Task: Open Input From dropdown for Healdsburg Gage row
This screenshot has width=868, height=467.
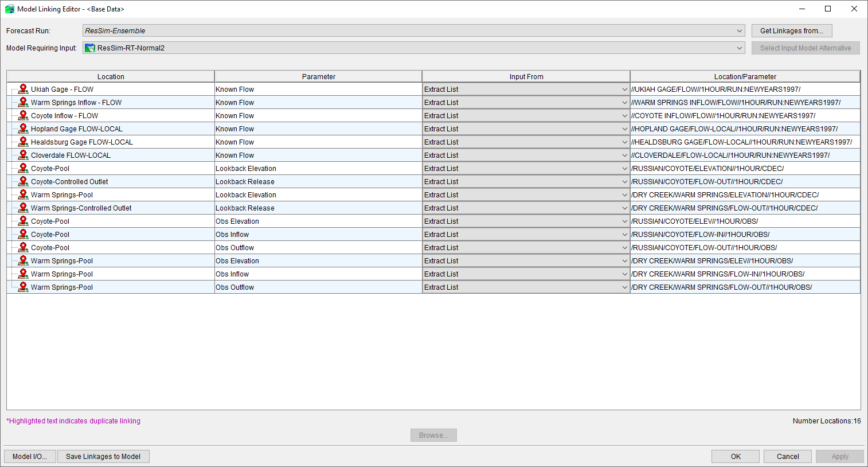Action: [x=526, y=142]
